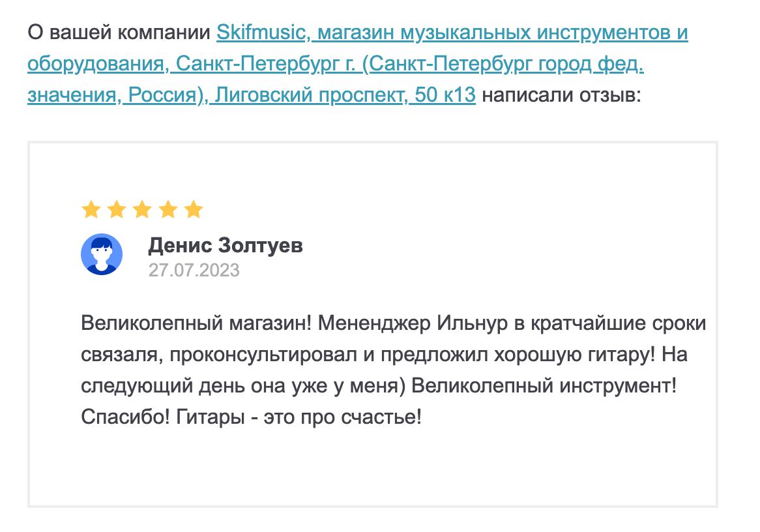Click the review date 27.07.2023

coord(194,270)
